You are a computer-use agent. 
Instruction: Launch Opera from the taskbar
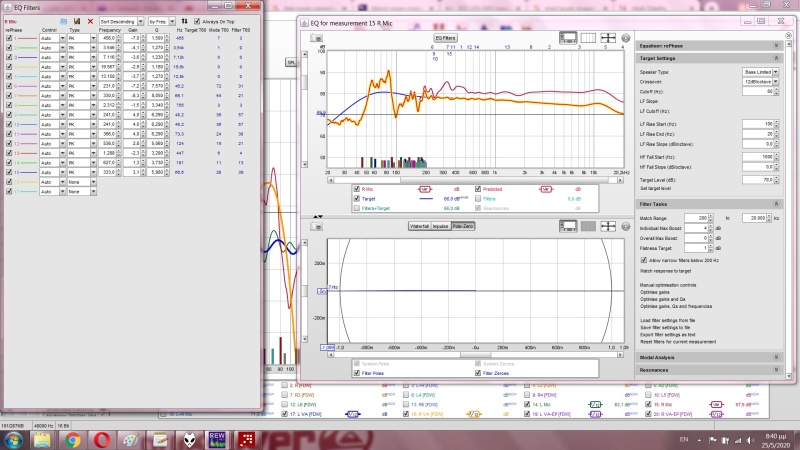(x=102, y=440)
